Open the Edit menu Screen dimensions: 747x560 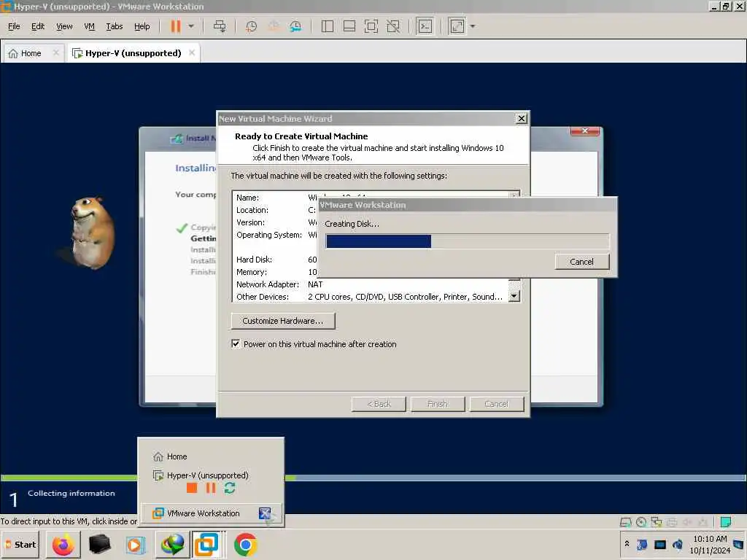[x=38, y=26]
